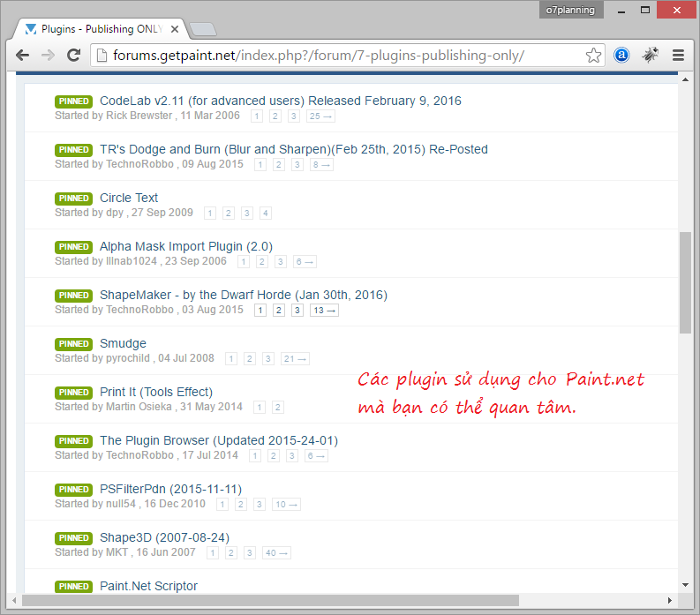Open CodeLab v2.11 topic

[281, 101]
